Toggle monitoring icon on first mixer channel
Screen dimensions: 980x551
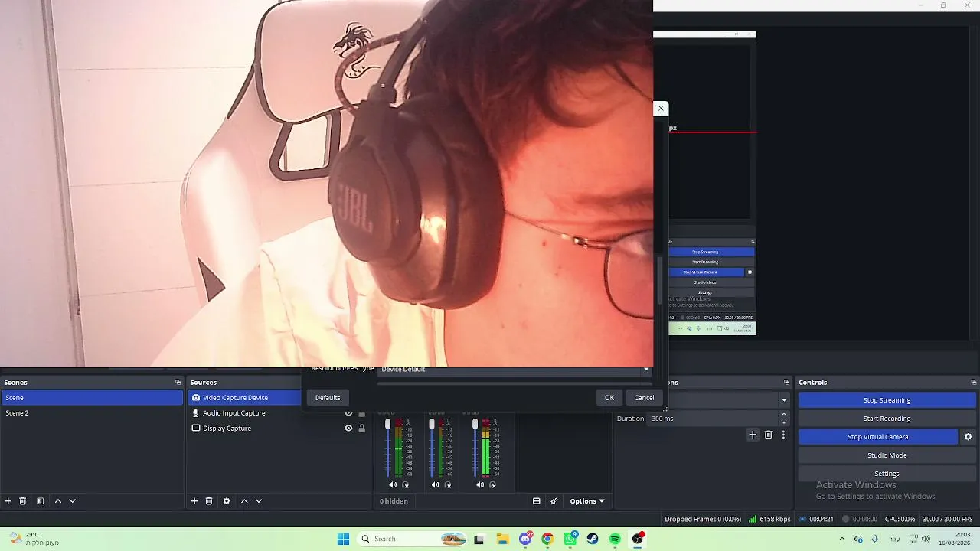(x=406, y=485)
